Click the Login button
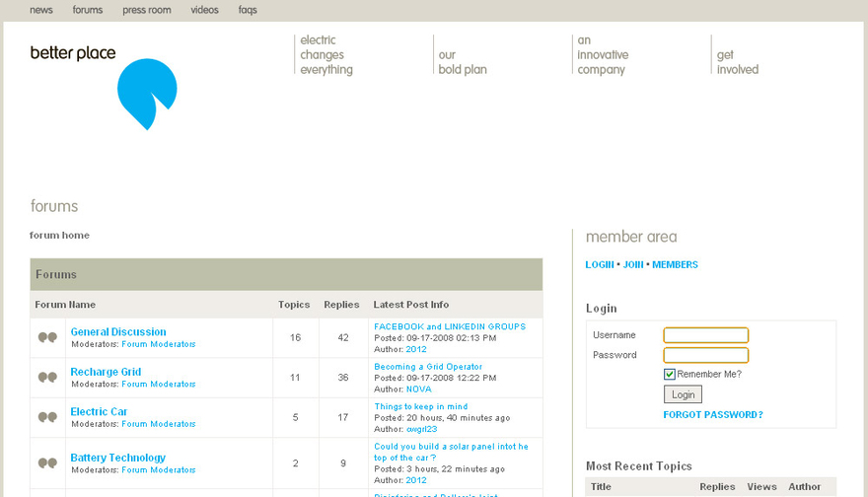The width and height of the screenshot is (868, 497). click(683, 394)
